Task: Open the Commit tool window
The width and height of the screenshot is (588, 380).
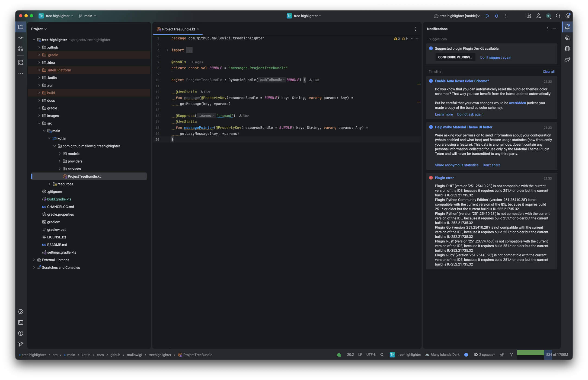Action: (x=21, y=38)
